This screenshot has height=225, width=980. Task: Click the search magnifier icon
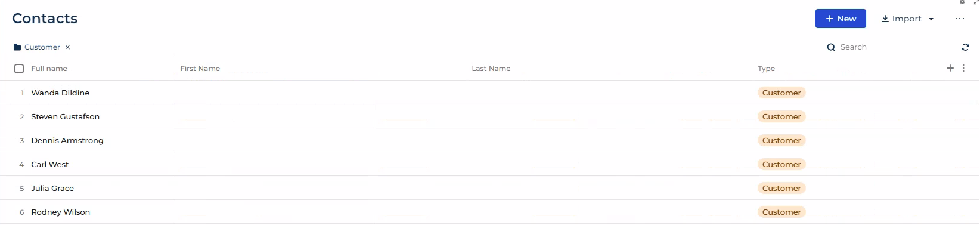point(831,47)
